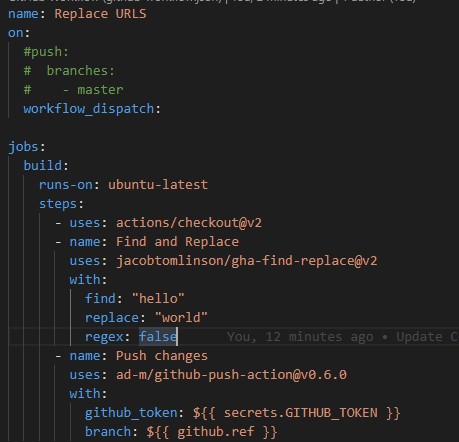Screen dimensions: 459x442
Task: Click the 'find' key
Action: [100, 299]
